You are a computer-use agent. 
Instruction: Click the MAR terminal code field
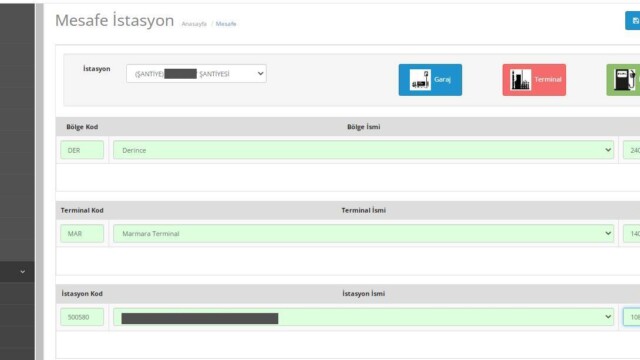click(x=82, y=233)
